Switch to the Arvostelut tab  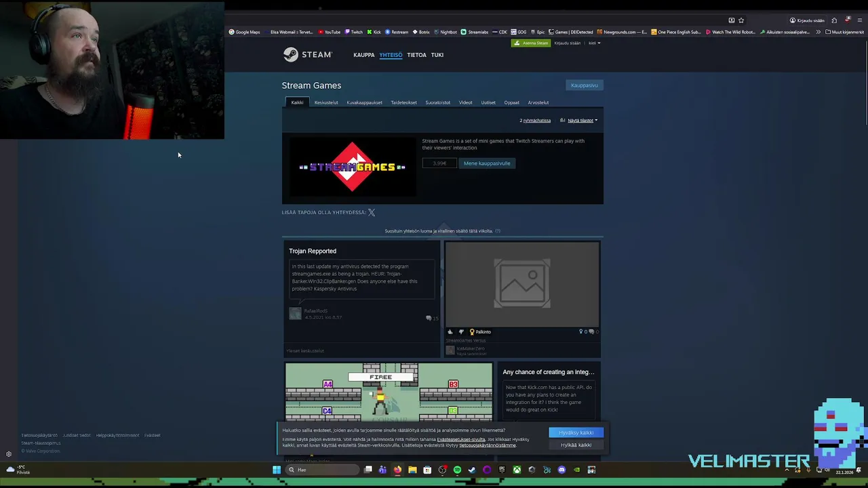coord(538,102)
